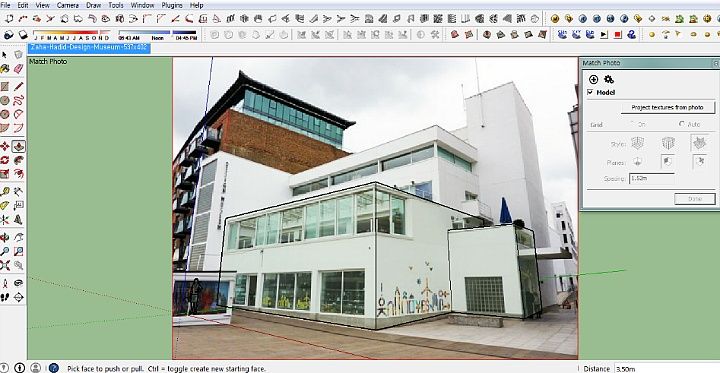Select the Rotate tool
This screenshot has width=720, height=373.
5,160
